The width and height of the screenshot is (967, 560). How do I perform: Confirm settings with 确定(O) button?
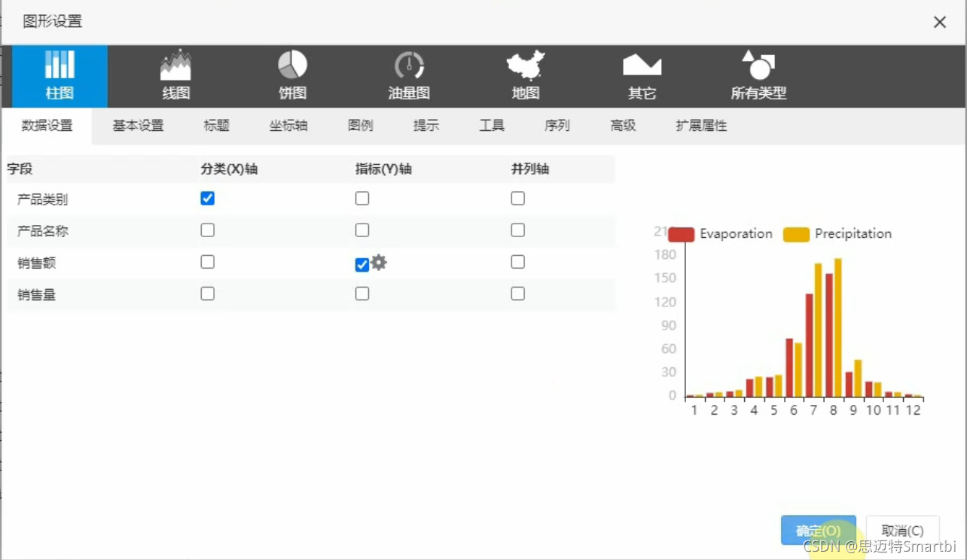tap(818, 530)
